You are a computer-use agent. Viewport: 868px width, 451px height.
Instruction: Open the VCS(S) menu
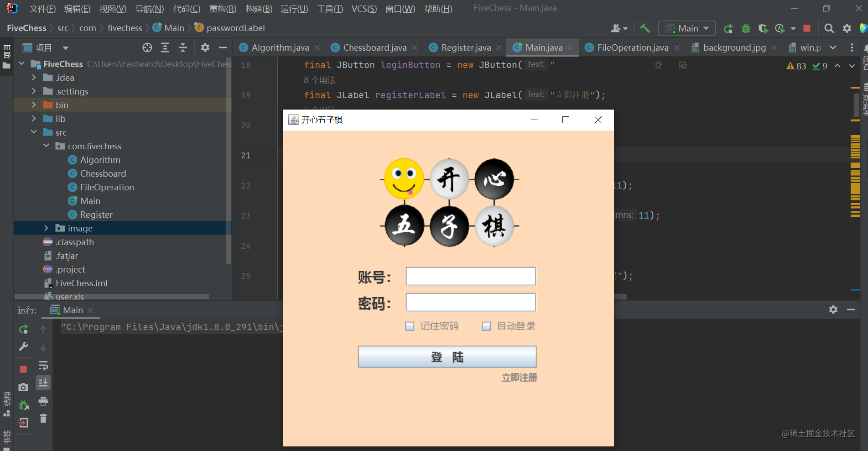pos(364,9)
